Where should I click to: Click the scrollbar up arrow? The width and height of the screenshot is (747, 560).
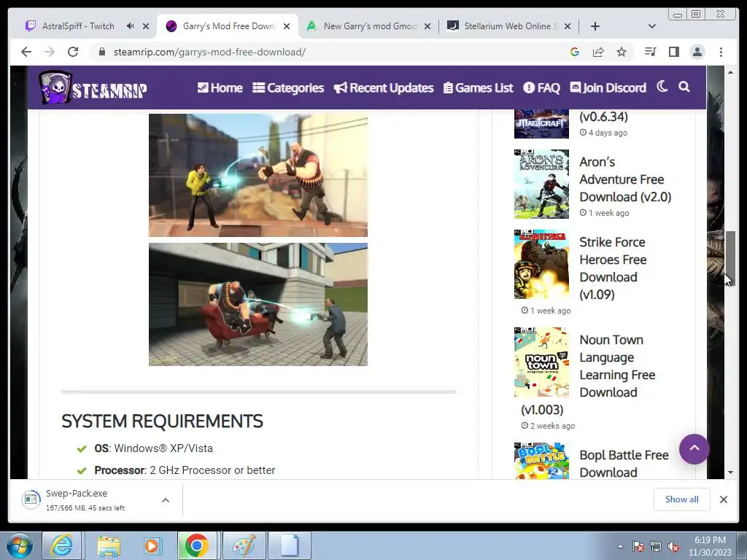pyautogui.click(x=730, y=72)
